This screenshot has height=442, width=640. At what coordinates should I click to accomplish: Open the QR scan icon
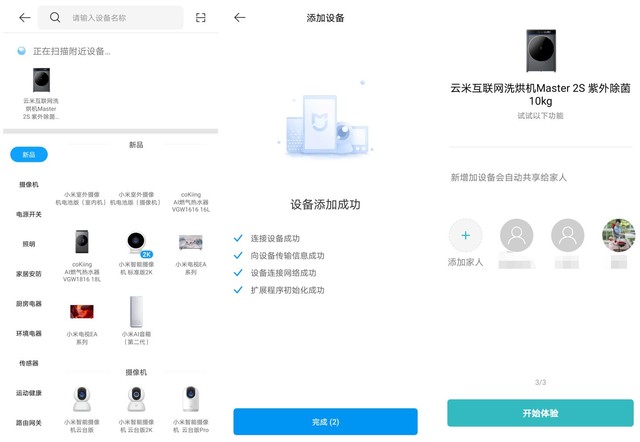click(200, 18)
